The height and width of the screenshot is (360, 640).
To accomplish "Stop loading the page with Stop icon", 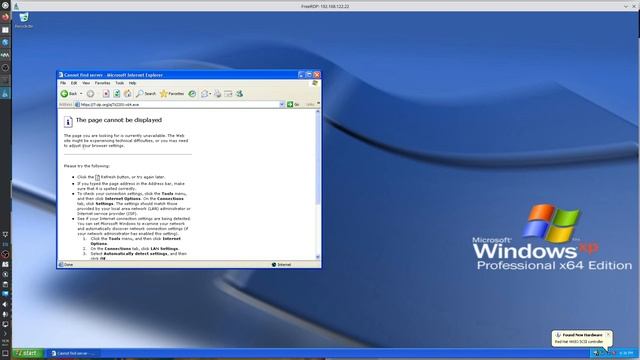I will [106, 93].
